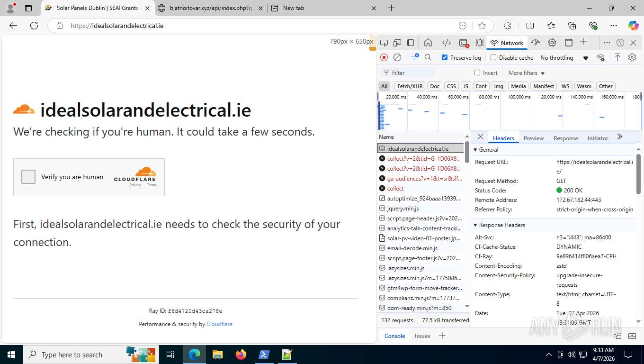Select ga-audiences failed request row

[420, 179]
